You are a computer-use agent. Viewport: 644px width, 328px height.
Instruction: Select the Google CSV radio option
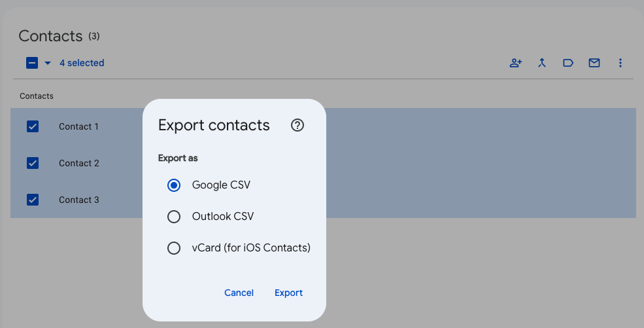click(x=174, y=185)
